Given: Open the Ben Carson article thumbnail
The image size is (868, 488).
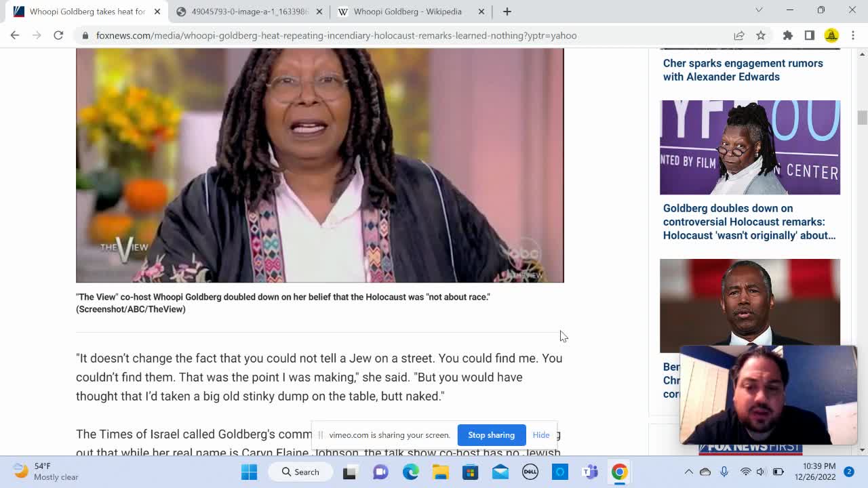Looking at the screenshot, I should coord(750,302).
